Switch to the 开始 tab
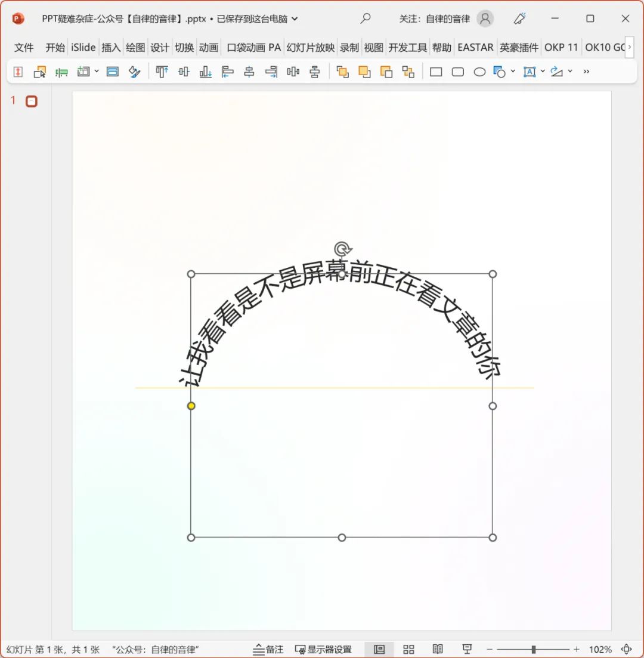 pyautogui.click(x=55, y=47)
